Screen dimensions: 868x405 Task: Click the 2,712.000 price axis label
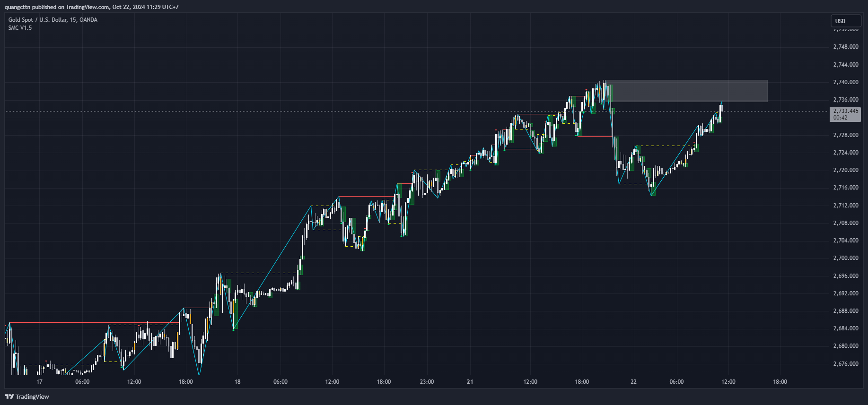[846, 206]
